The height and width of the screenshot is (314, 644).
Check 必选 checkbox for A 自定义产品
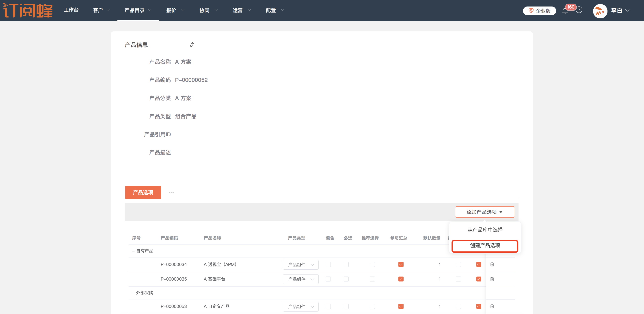346,306
